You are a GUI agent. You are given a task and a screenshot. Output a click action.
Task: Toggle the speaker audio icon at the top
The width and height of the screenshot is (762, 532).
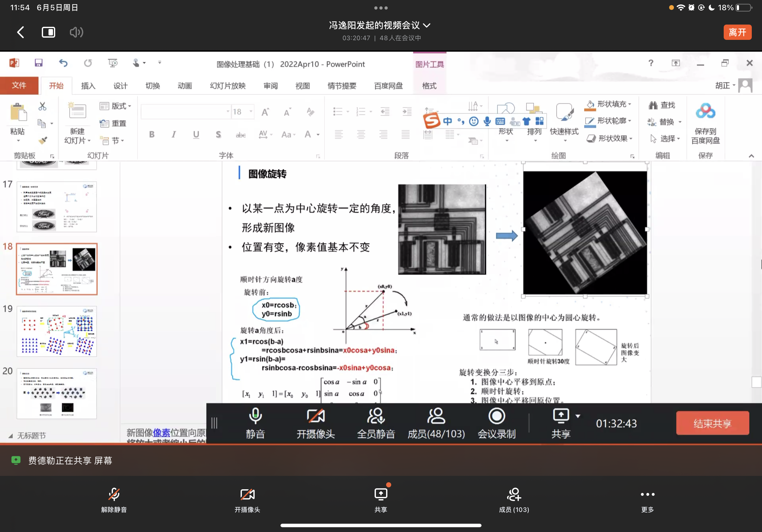point(76,32)
